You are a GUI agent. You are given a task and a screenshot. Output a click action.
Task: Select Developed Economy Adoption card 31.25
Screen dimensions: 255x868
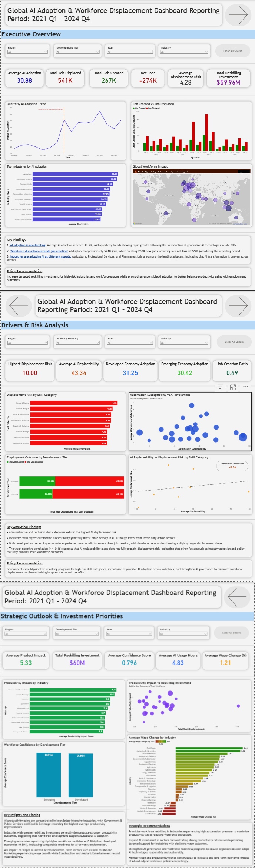pos(130,370)
